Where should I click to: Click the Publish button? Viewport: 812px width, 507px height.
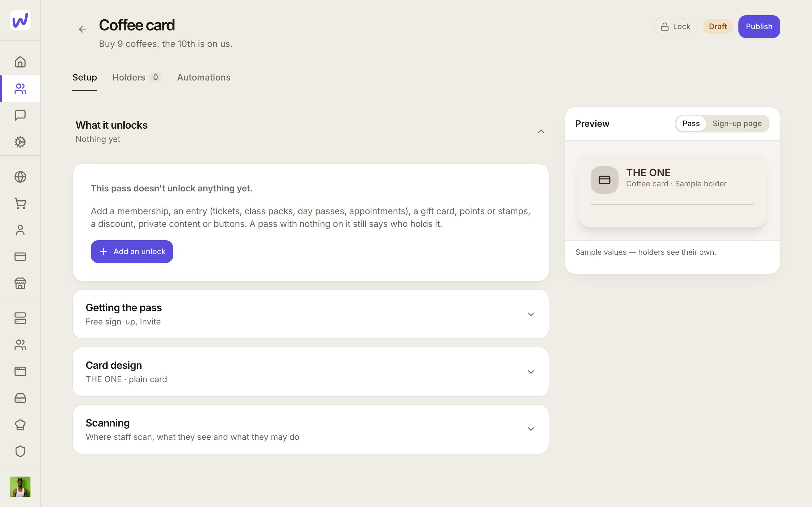(x=759, y=27)
